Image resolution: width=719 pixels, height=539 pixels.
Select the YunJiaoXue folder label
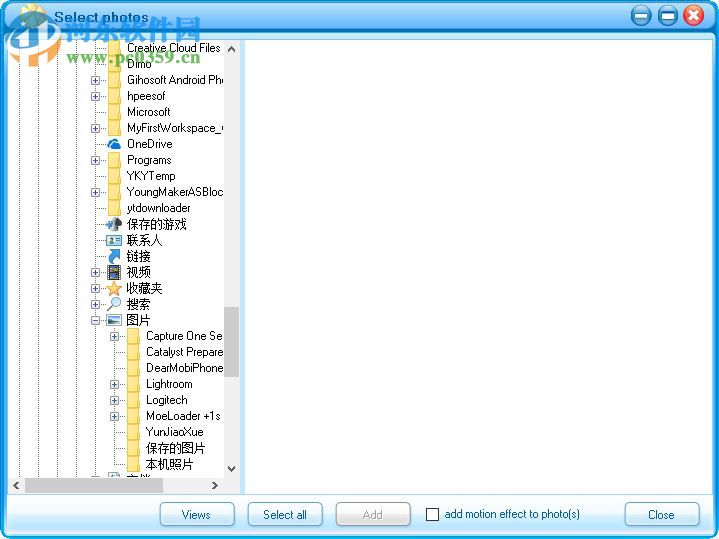(175, 432)
